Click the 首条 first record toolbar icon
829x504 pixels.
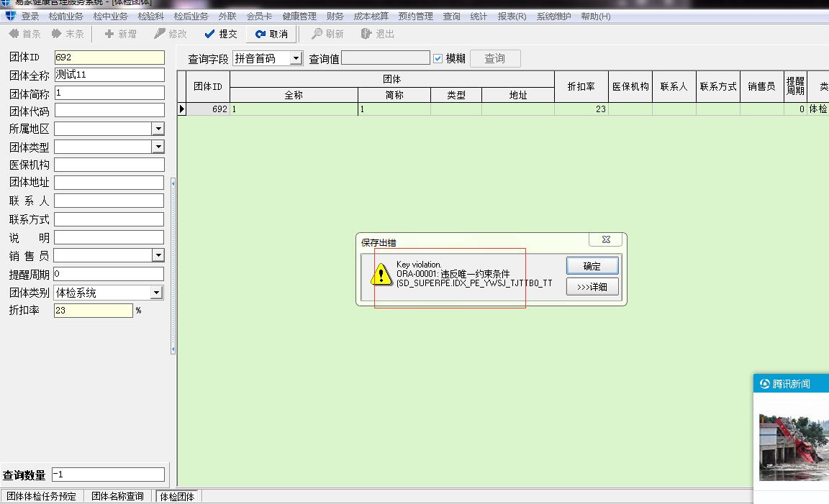tap(14, 34)
